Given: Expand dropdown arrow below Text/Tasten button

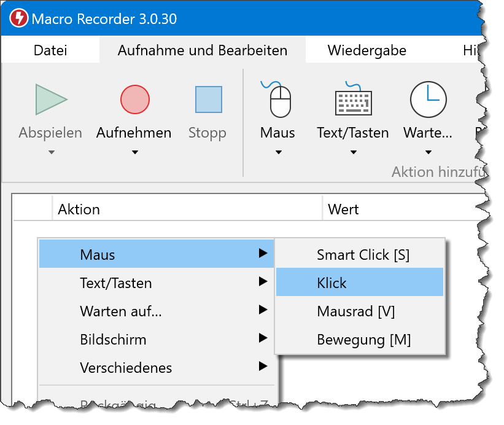Looking at the screenshot, I should tap(353, 153).
